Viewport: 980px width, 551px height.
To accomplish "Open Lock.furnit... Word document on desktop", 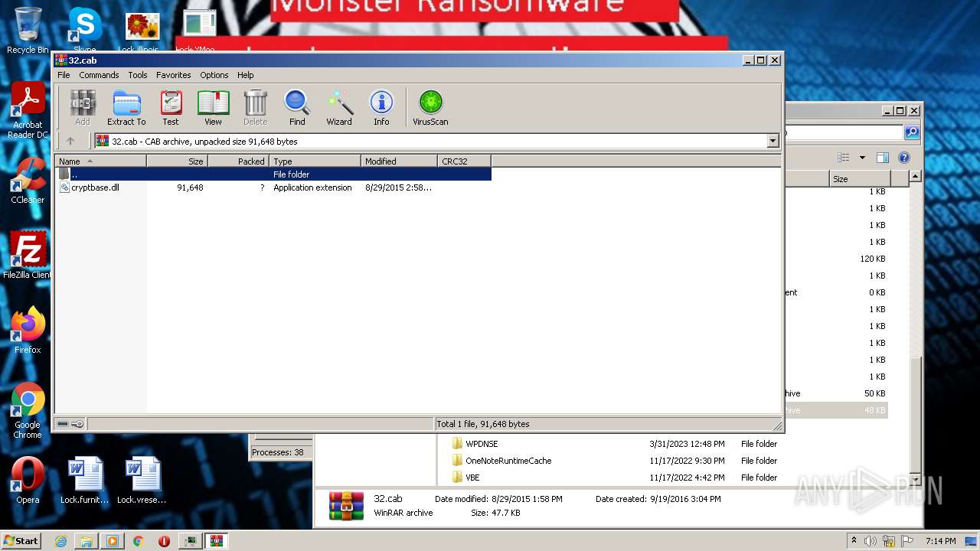I will 84,481.
